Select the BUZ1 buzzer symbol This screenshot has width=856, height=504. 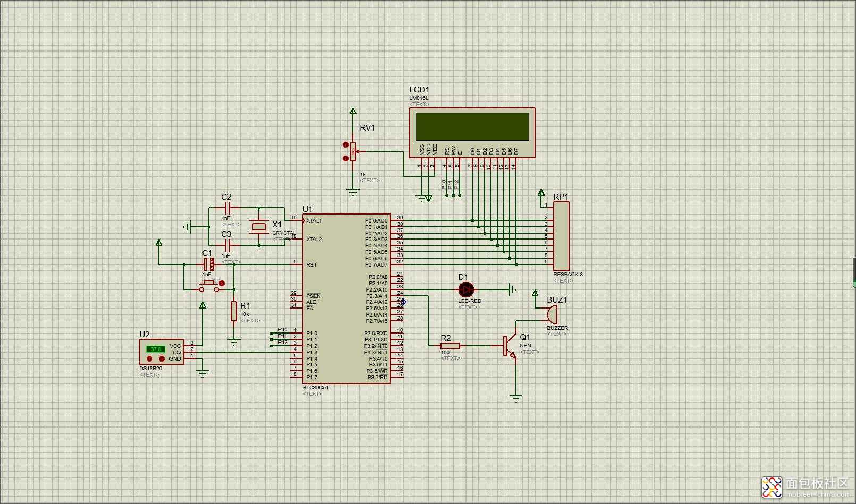[x=552, y=314]
